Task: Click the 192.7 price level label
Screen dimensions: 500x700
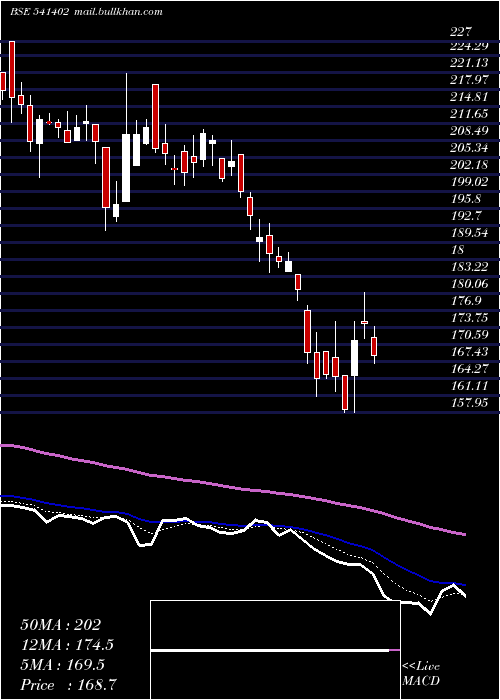Action: (467, 215)
